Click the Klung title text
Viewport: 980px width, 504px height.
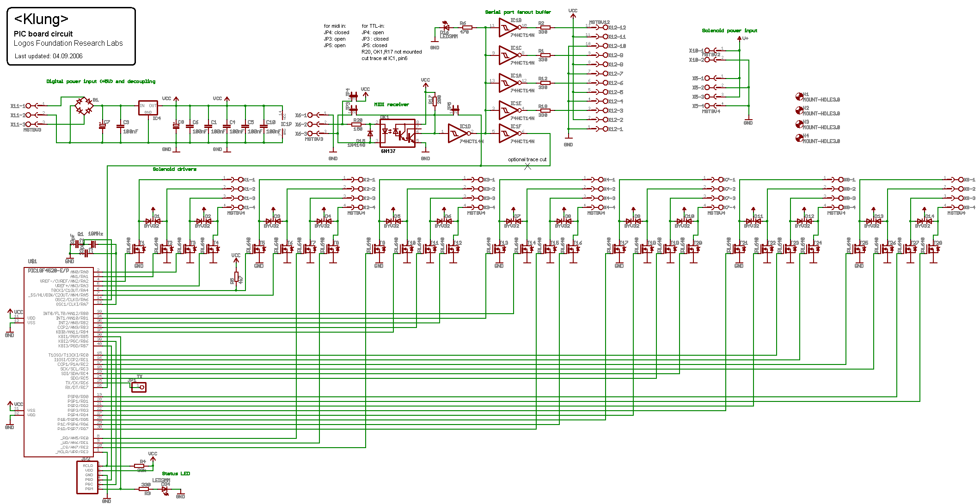click(x=42, y=19)
